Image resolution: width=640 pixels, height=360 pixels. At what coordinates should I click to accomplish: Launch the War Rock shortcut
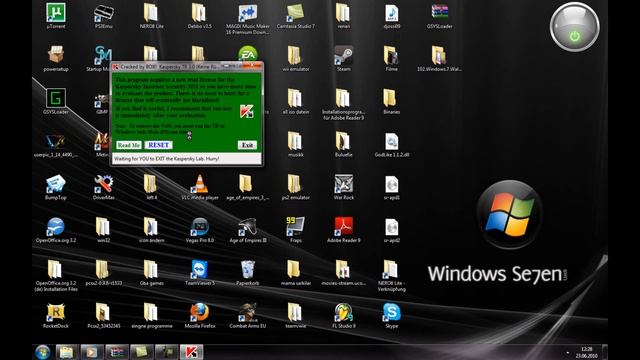click(x=344, y=187)
